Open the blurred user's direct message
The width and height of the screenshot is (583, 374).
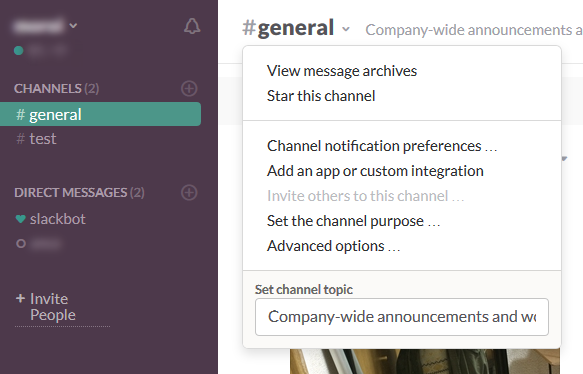46,244
